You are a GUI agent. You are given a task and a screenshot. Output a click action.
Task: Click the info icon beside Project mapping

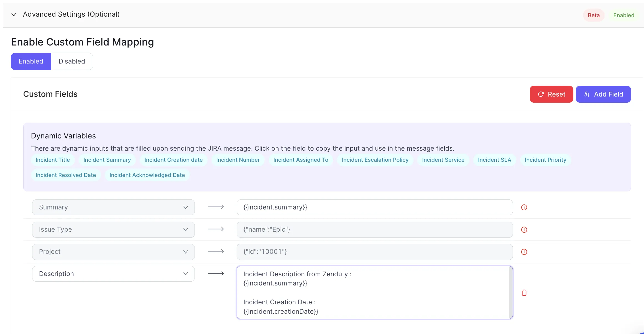[x=524, y=252]
